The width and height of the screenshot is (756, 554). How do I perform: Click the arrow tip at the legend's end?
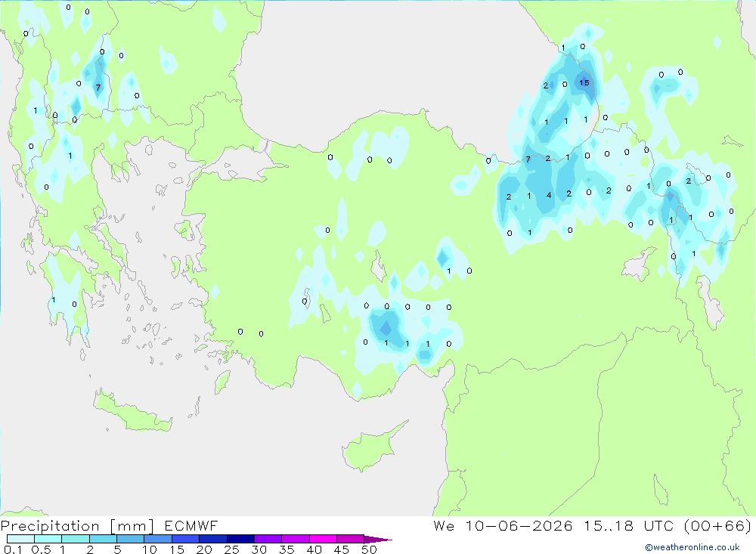[379, 540]
